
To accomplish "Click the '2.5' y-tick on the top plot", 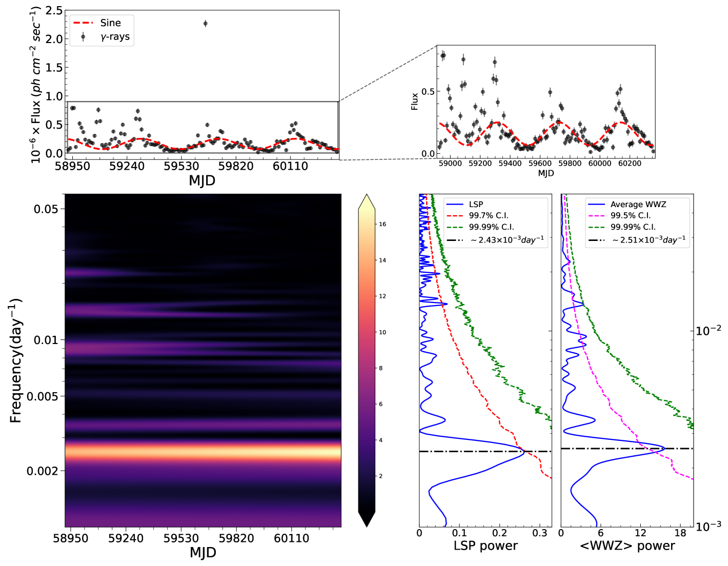I will [54, 11].
